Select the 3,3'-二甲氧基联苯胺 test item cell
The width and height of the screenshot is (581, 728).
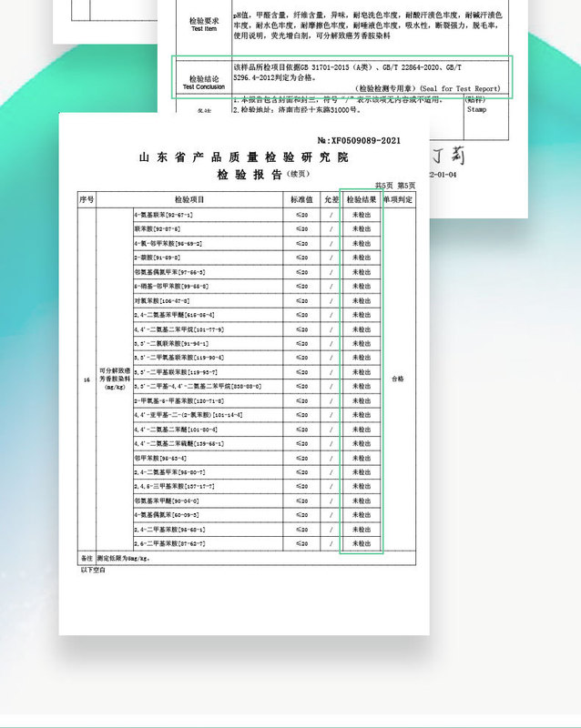tap(208, 358)
